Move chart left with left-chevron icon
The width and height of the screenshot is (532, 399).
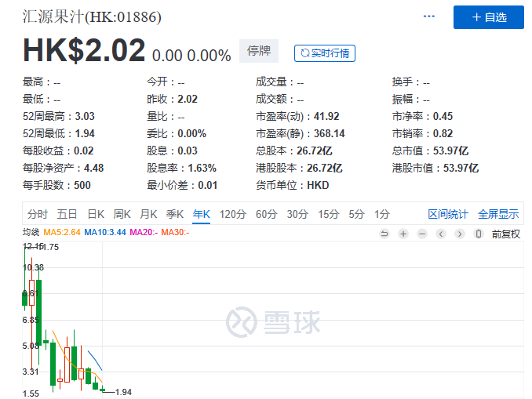click(441, 234)
